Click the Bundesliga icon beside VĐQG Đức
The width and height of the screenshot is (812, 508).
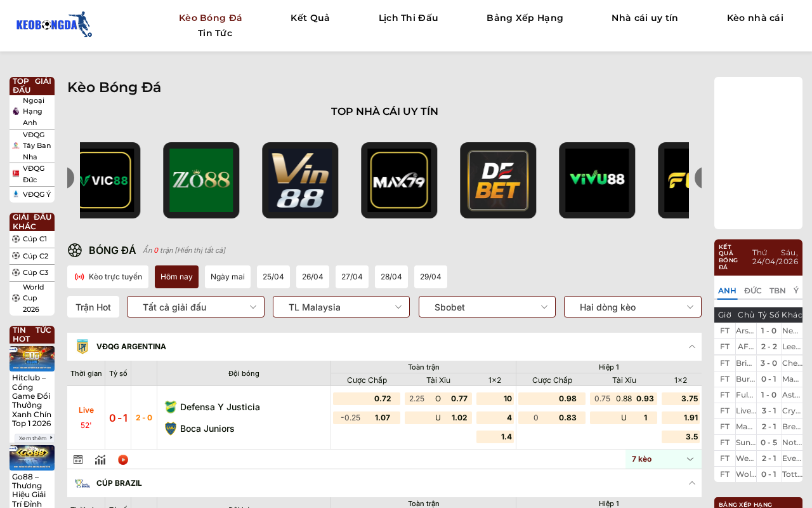pos(16,173)
